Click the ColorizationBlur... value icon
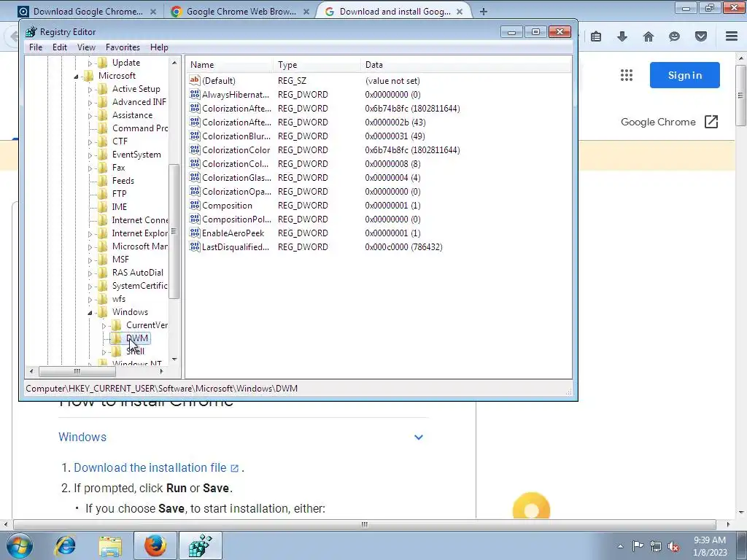Screen dimensions: 747x560 click(194, 136)
